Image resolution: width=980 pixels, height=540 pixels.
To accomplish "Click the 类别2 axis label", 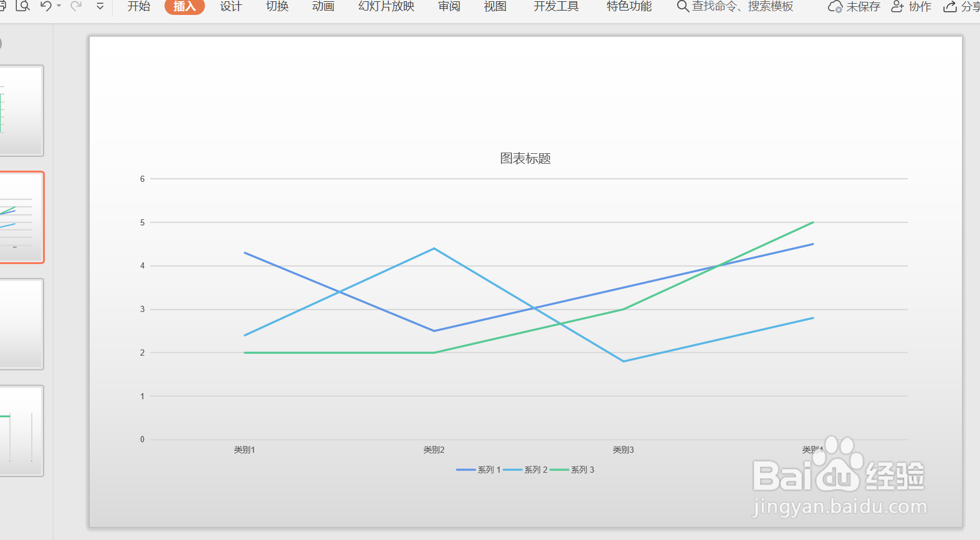I will point(434,450).
